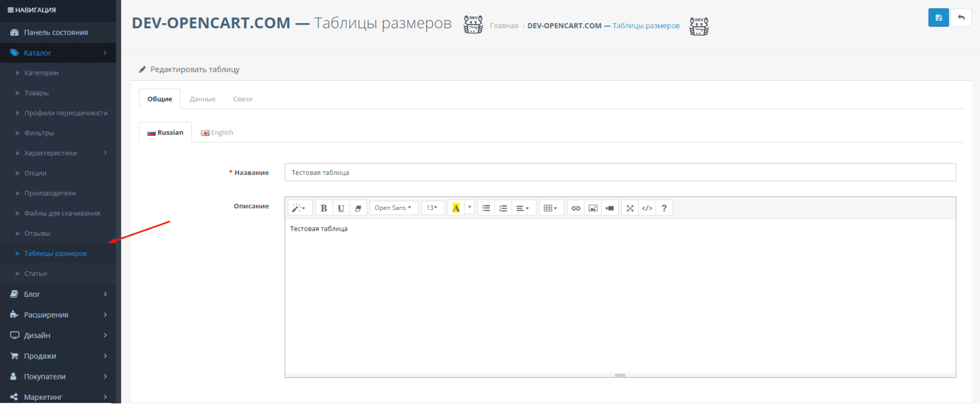Click the DEV logo icon after the breadcrumb
980x404 pixels.
699,26
